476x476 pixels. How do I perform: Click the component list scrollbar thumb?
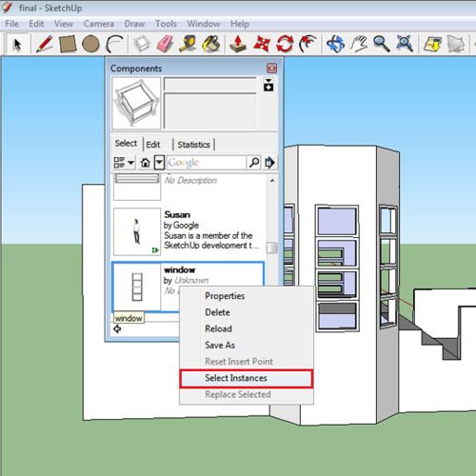coord(272,248)
